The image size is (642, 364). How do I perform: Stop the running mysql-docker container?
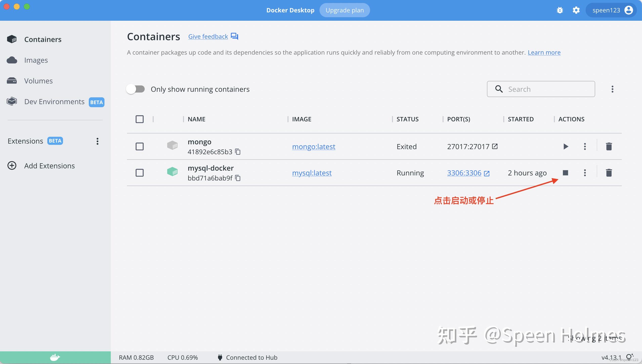tap(566, 173)
